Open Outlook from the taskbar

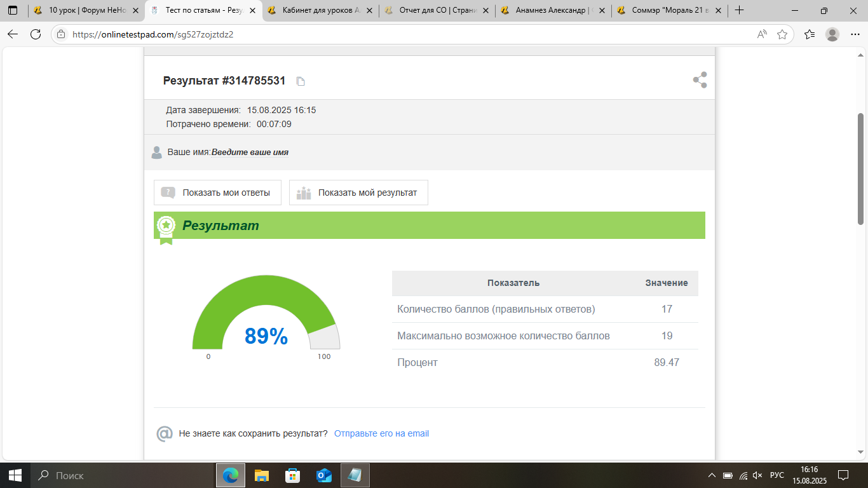tap(324, 475)
